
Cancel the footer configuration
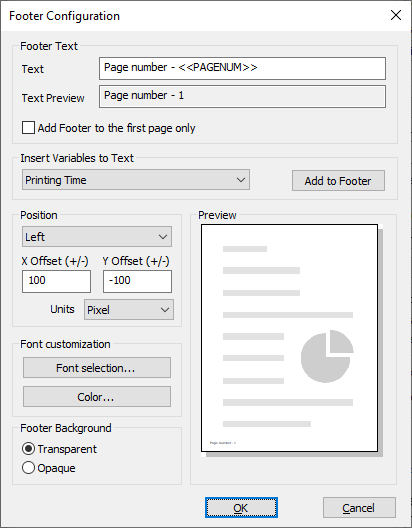[x=359, y=507]
